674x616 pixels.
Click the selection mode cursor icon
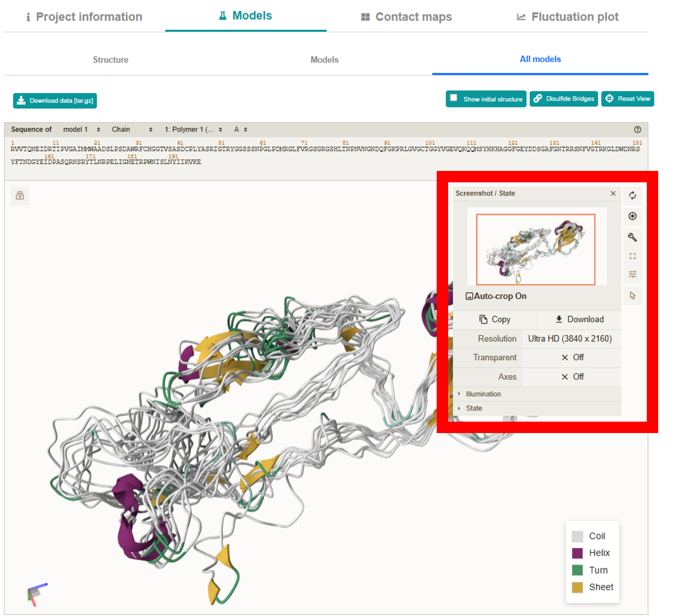coord(632,296)
